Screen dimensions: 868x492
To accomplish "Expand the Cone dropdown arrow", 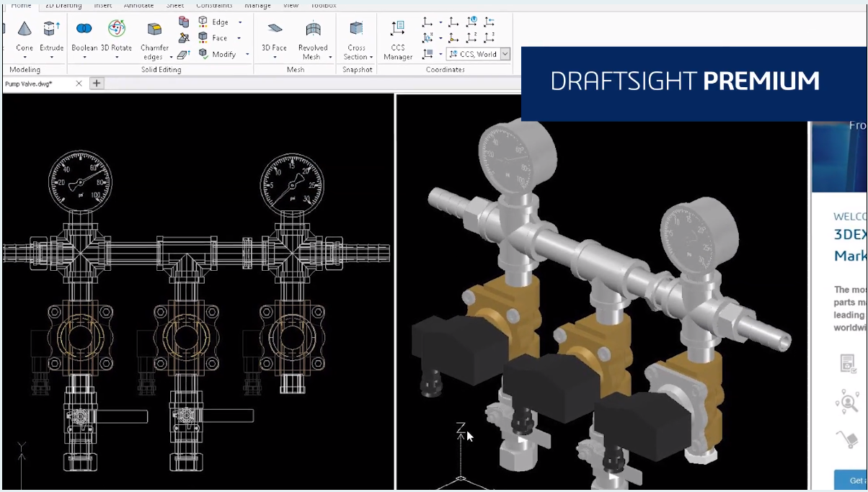I will [x=25, y=57].
